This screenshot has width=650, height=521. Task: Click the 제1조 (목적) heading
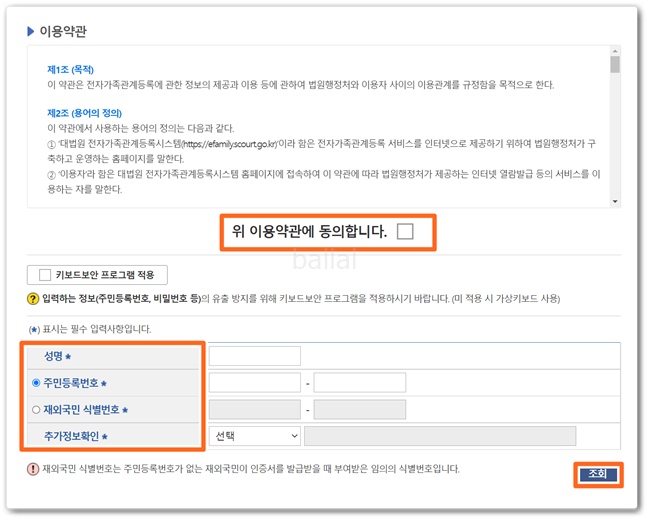click(70, 69)
